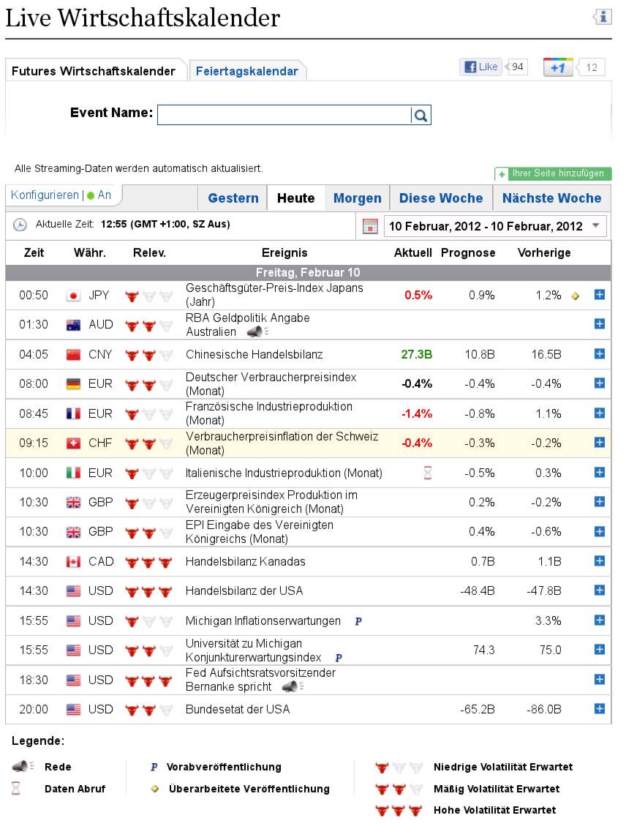Click the revised-release diamond in JPY row

576,296
